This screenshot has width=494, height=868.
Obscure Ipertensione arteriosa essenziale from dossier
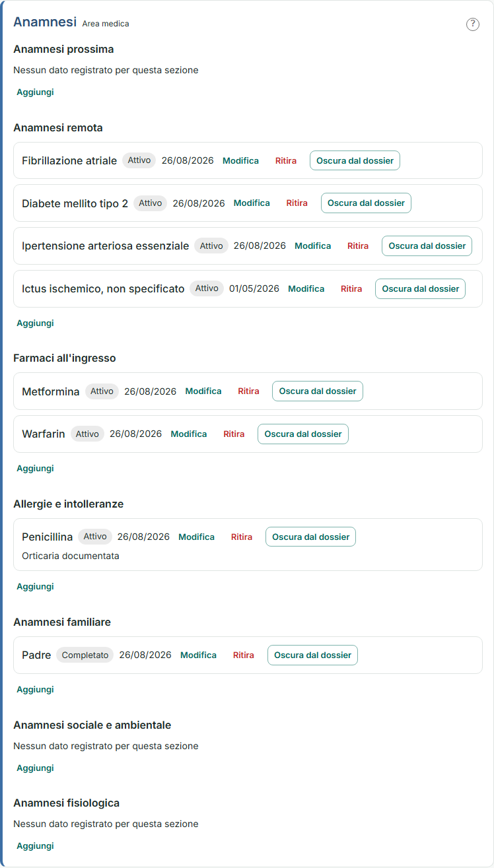click(x=427, y=246)
